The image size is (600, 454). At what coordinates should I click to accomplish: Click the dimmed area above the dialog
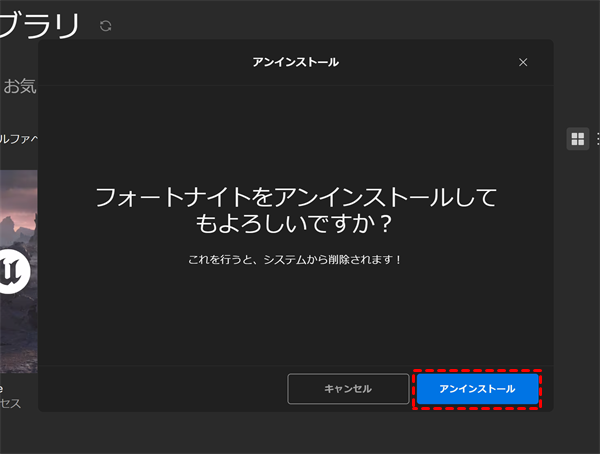point(300,20)
